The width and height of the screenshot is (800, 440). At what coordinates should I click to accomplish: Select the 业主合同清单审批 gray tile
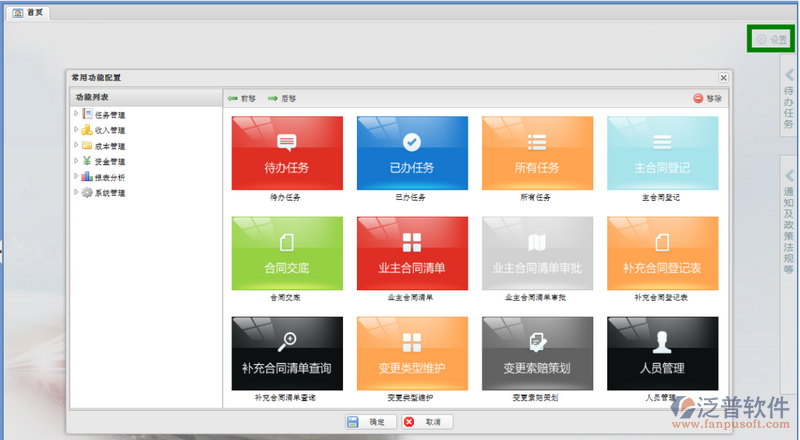[x=537, y=253]
